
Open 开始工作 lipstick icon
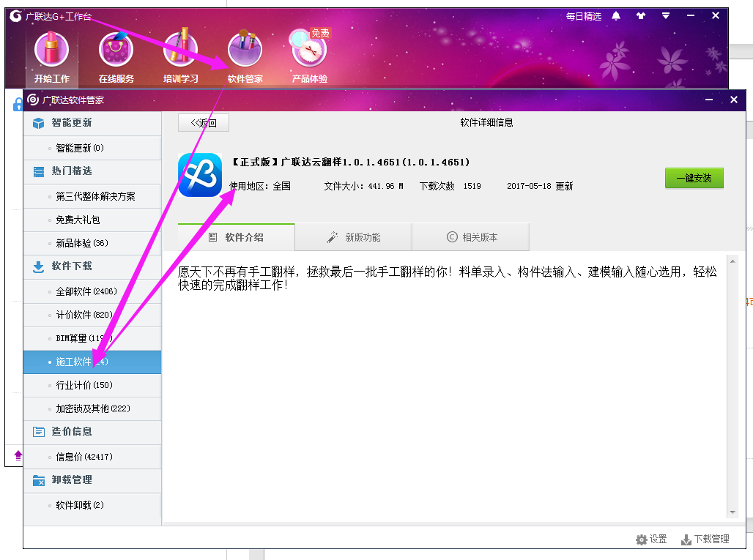(51, 50)
